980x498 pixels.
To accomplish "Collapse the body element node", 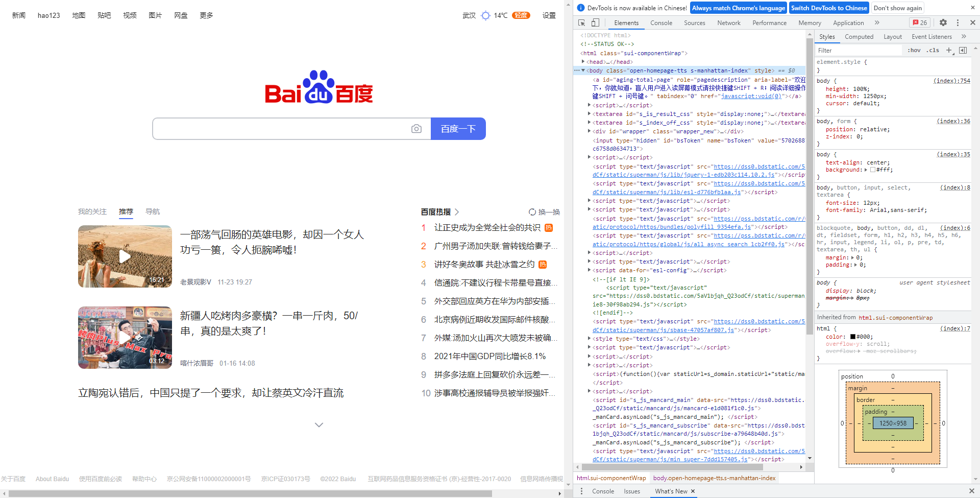I will [583, 70].
